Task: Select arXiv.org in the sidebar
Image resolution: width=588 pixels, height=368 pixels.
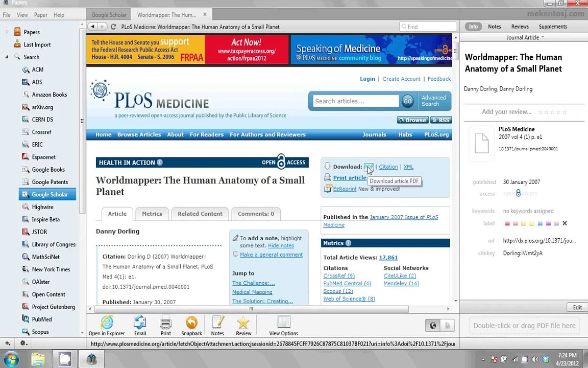Action: click(x=42, y=107)
